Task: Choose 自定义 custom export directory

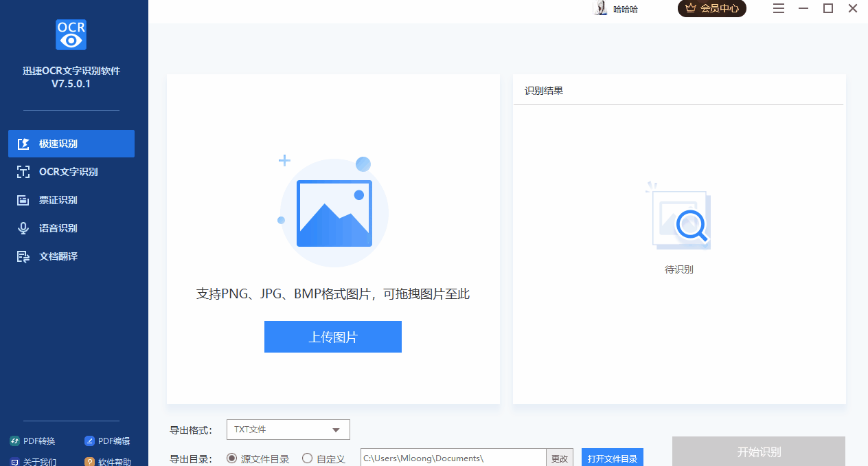Action: 323,458
